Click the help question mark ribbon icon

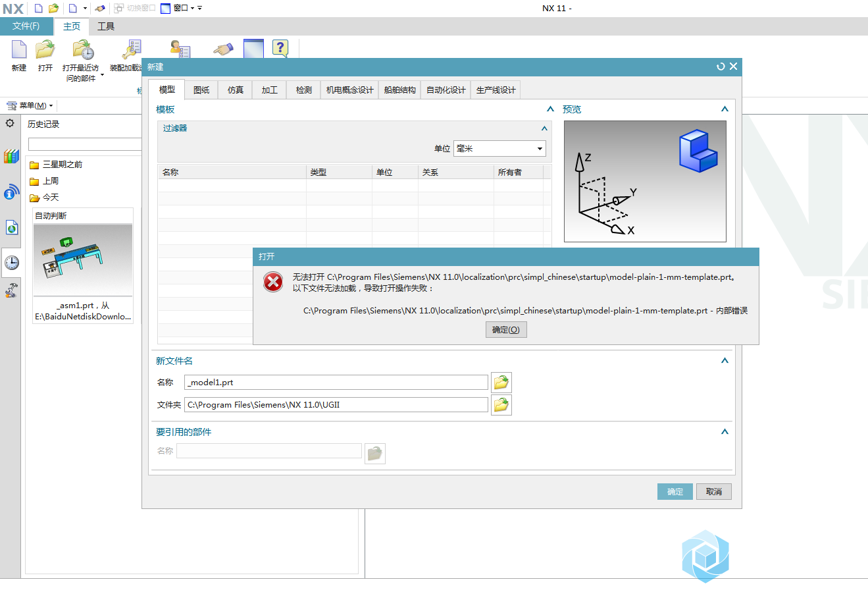tap(280, 49)
